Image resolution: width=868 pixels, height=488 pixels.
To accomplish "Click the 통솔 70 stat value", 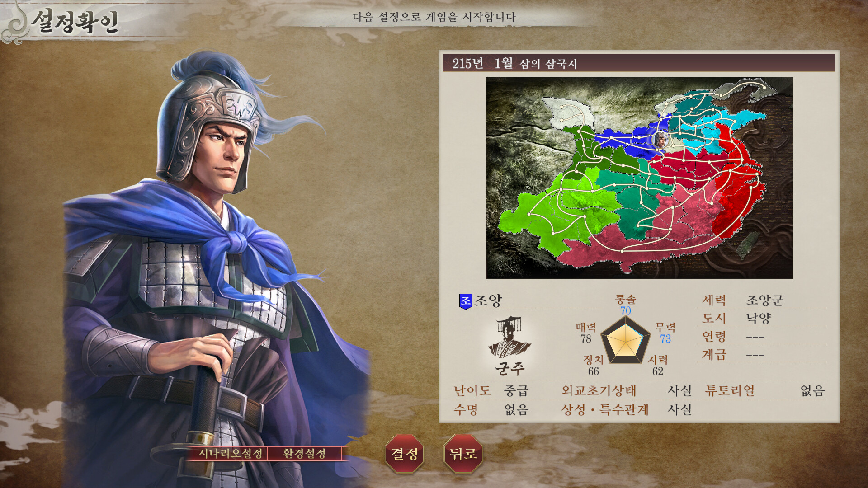I will pos(626,311).
